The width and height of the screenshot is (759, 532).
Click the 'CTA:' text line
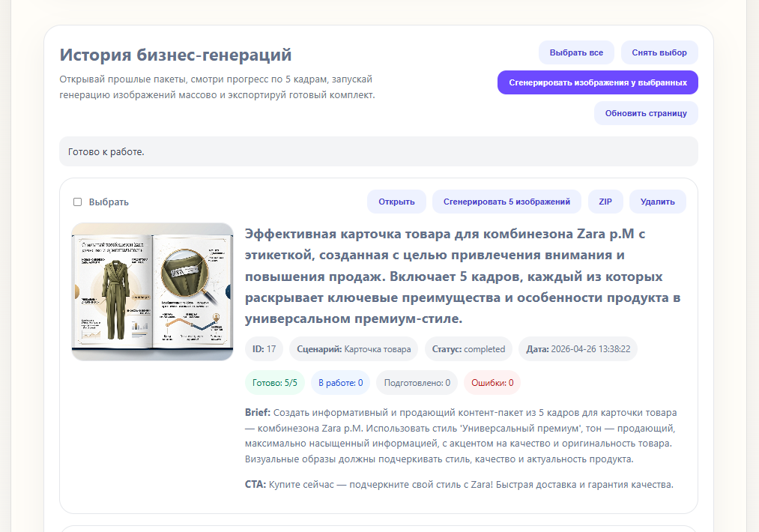tap(459, 484)
